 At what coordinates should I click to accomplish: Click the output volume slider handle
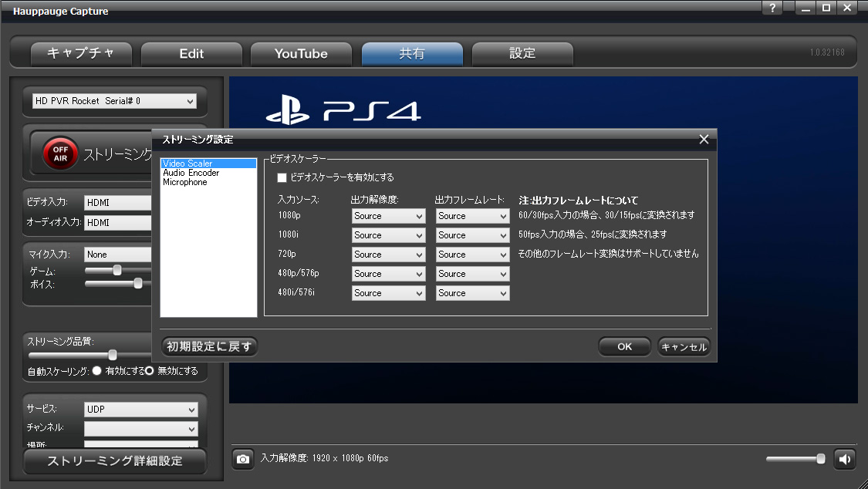pos(820,459)
